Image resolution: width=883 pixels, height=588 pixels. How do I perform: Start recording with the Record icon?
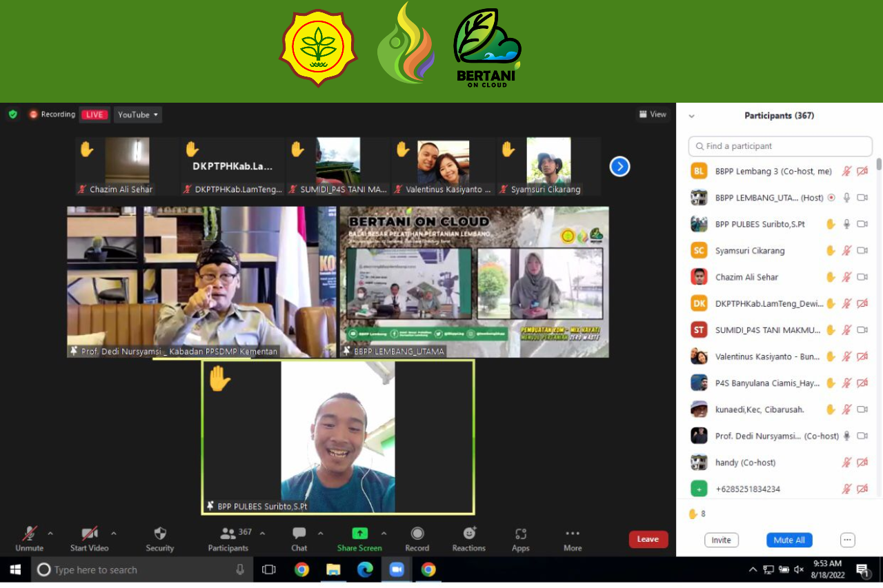[417, 534]
